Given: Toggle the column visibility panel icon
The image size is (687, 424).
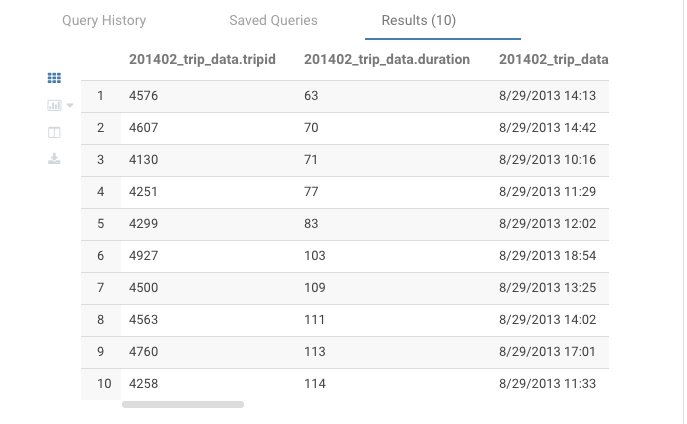Looking at the screenshot, I should click(x=55, y=132).
